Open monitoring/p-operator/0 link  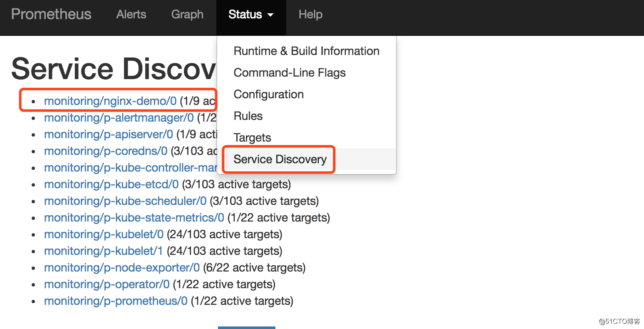107,284
